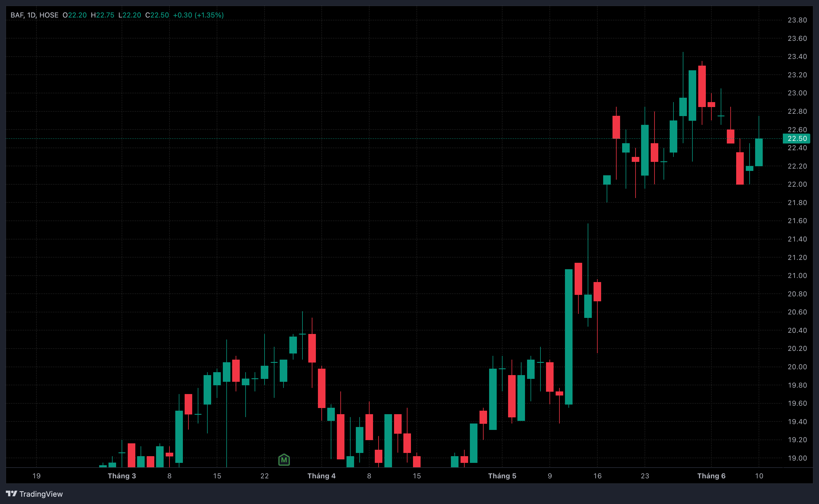The height and width of the screenshot is (504, 819).
Task: Click the 23.00 price axis label
Action: (x=797, y=93)
